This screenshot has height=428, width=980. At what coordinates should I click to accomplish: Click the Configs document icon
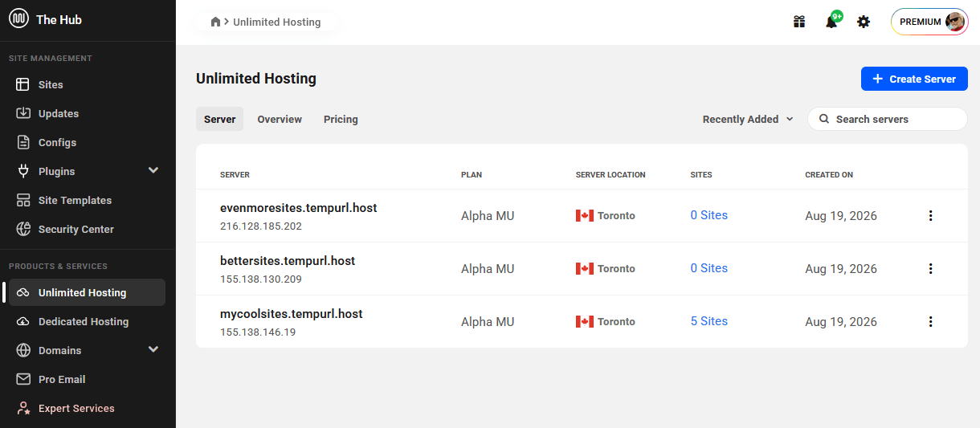[23, 142]
